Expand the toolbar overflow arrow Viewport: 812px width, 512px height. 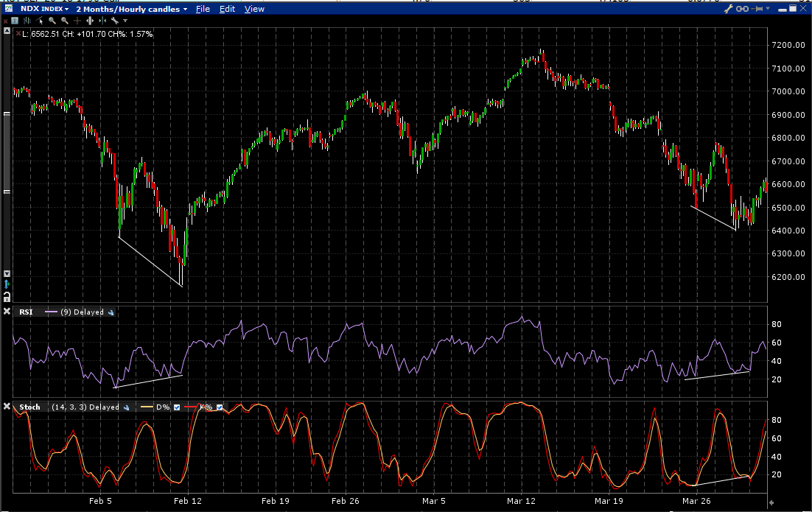pyautogui.click(x=125, y=21)
